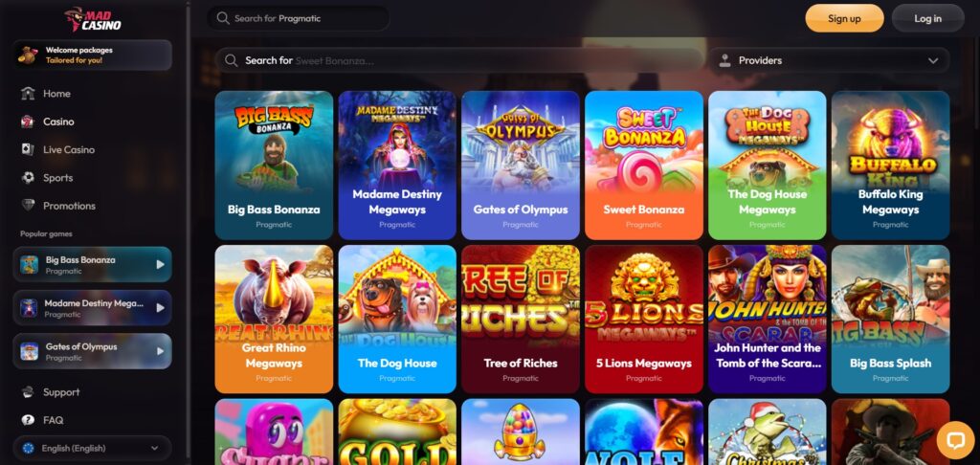Screen dimensions: 980x465
Task: Open Live Casino menu item
Action: 69,149
